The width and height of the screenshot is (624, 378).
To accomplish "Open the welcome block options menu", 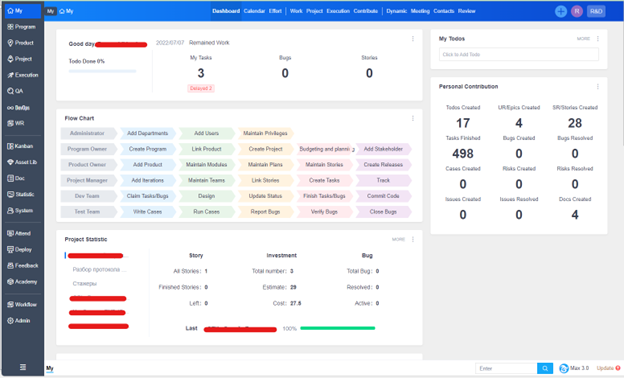I will (413, 39).
